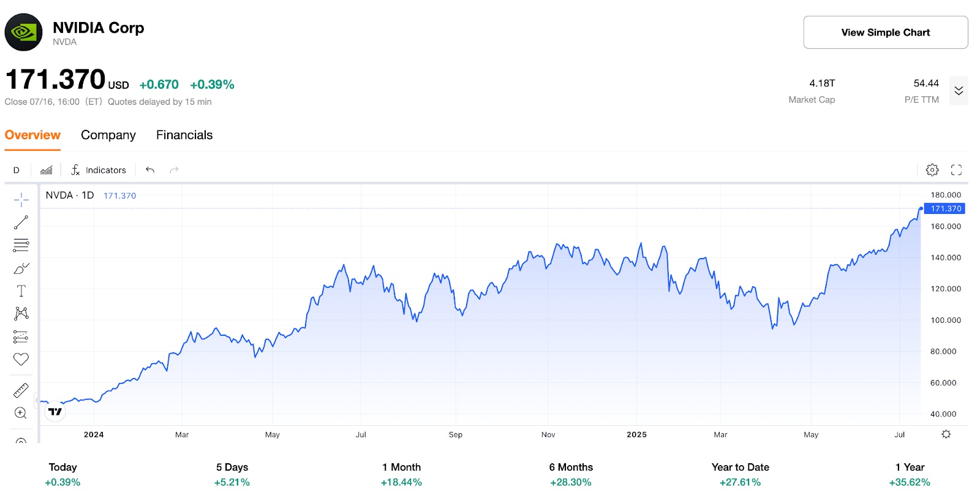Viewport: 980px width, 500px height.
Task: Open the D interval dropdown
Action: click(17, 170)
